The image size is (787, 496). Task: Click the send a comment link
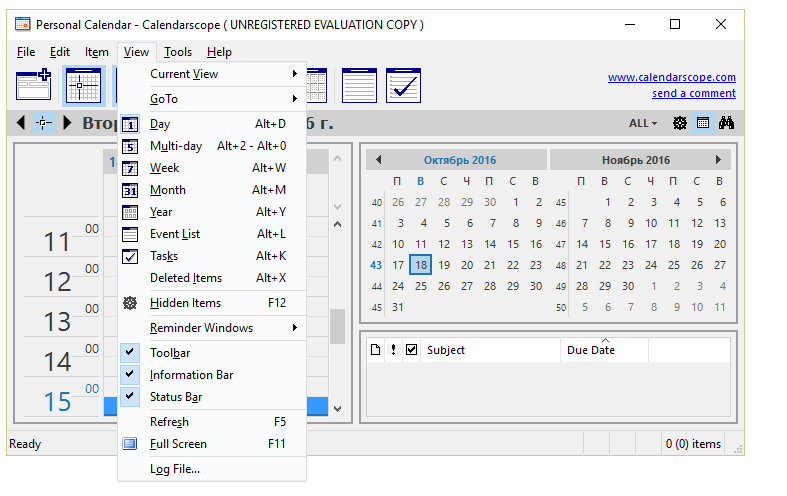coord(693,93)
